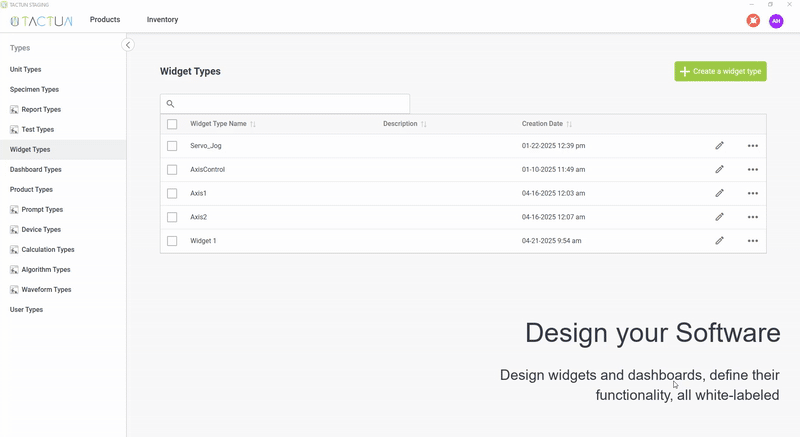Open the Products menu

(x=105, y=20)
